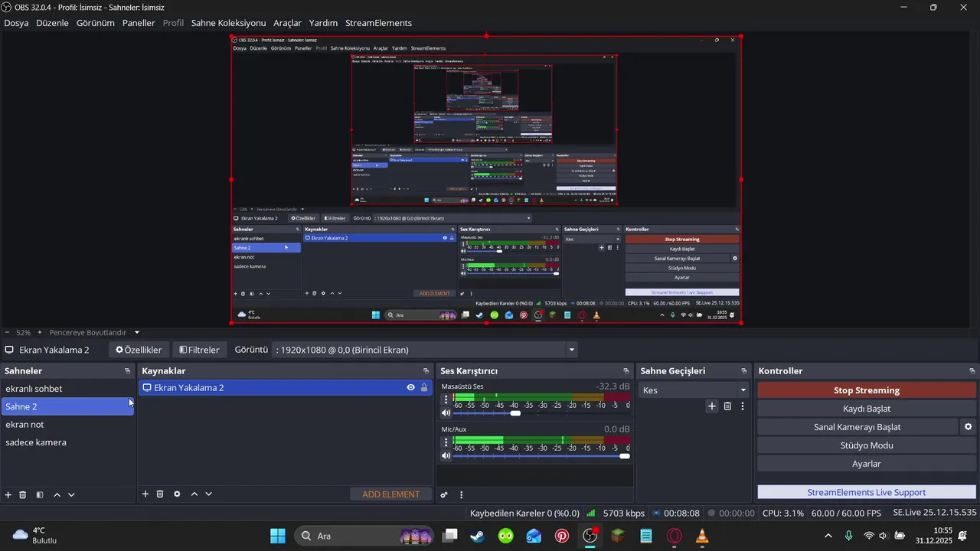Image resolution: width=980 pixels, height=551 pixels.
Task: Undock the Sahneler panel
Action: tap(128, 371)
